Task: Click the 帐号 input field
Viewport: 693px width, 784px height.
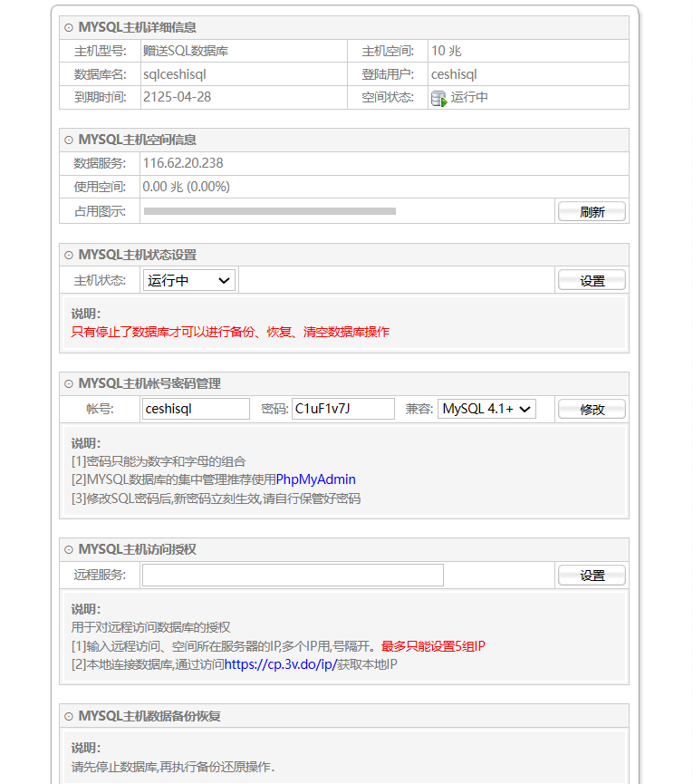Action: tap(196, 410)
